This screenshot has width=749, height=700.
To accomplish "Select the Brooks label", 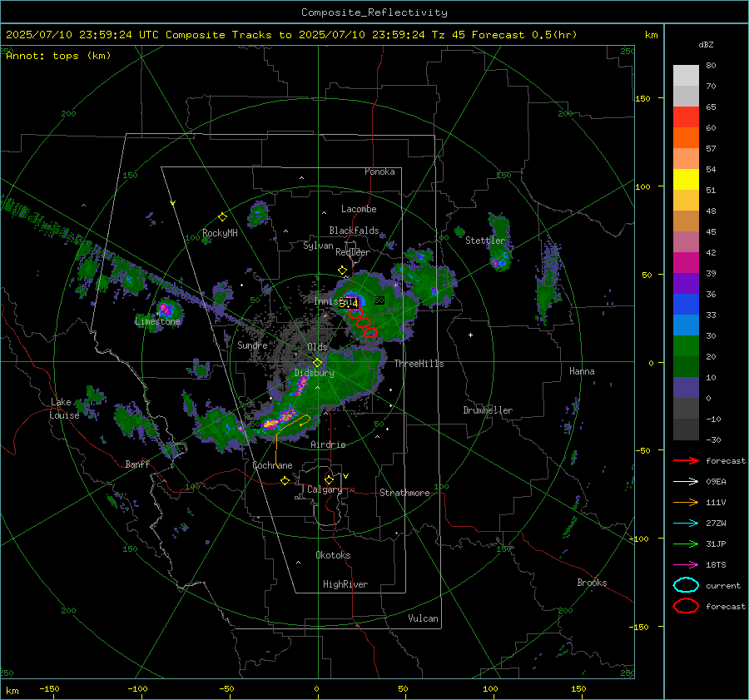I will pyautogui.click(x=592, y=583).
